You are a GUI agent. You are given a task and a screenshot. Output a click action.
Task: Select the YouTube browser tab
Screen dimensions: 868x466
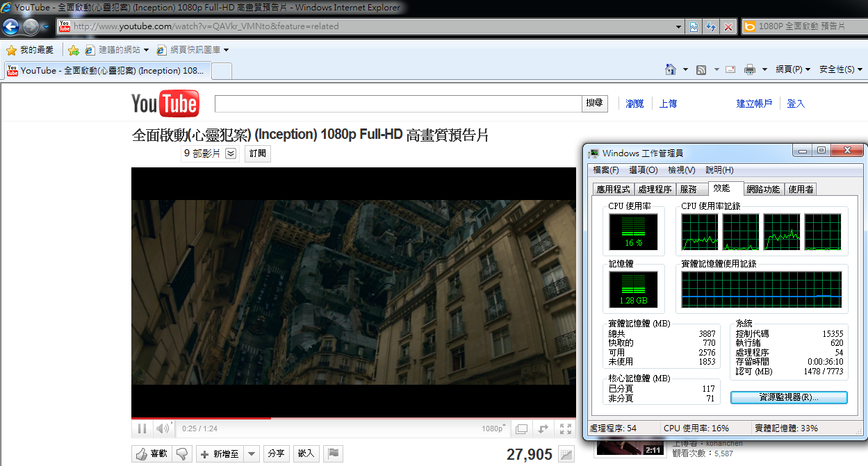coord(107,71)
